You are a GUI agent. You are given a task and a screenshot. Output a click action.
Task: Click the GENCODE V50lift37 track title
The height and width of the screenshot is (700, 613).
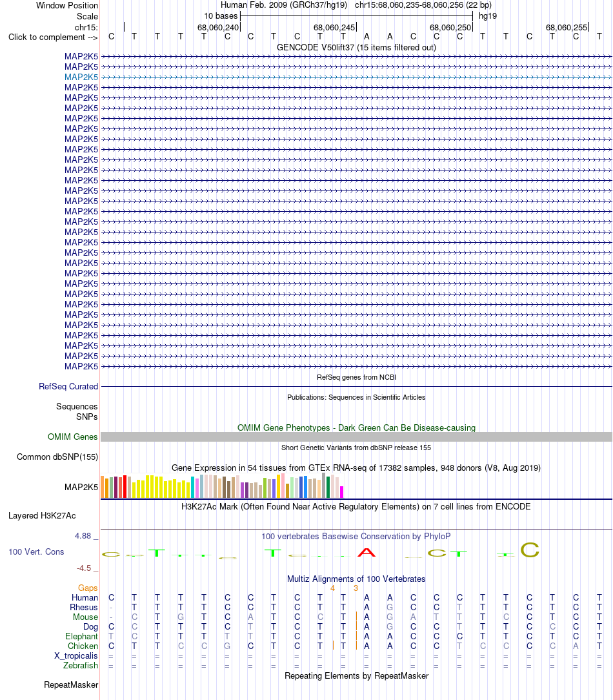pos(356,47)
